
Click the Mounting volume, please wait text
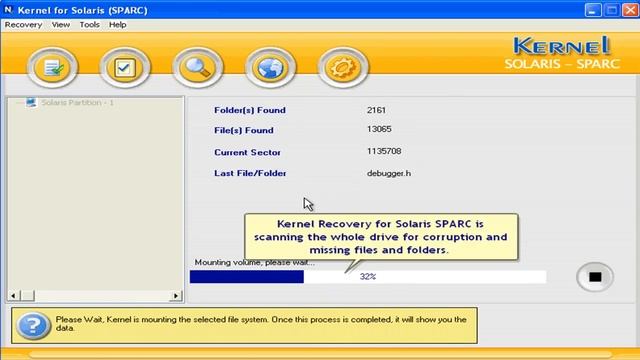coord(255,262)
